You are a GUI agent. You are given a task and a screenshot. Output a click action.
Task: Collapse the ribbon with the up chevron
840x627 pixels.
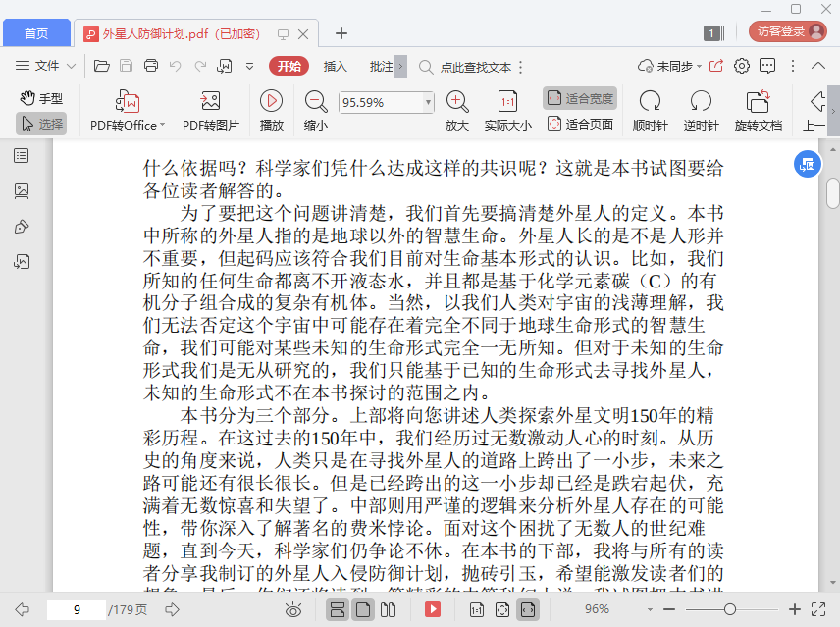pos(818,66)
